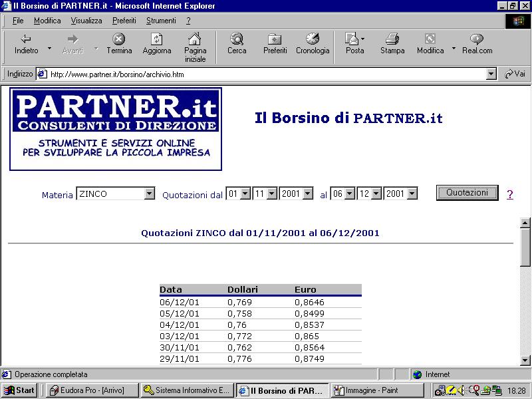The height and width of the screenshot is (399, 532).
Task: Open the Modifica menu in menu bar
Action: [x=47, y=21]
